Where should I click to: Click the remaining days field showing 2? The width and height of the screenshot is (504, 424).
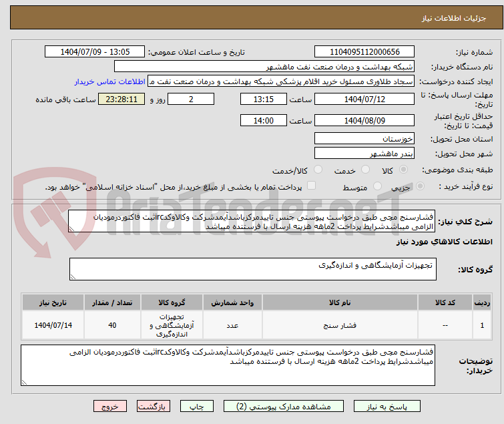[x=191, y=99]
